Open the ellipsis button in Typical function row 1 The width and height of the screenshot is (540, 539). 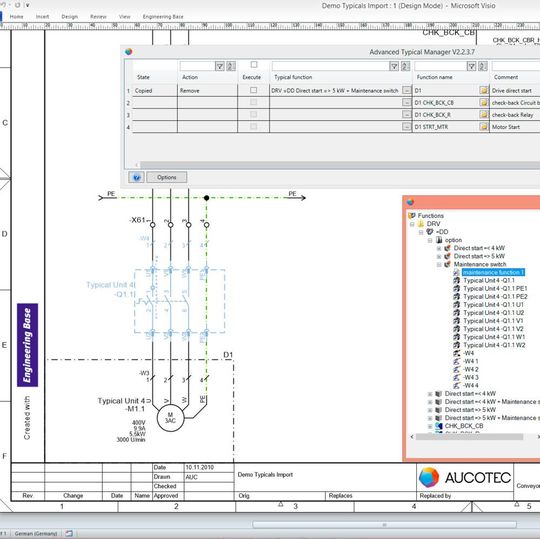coord(406,90)
